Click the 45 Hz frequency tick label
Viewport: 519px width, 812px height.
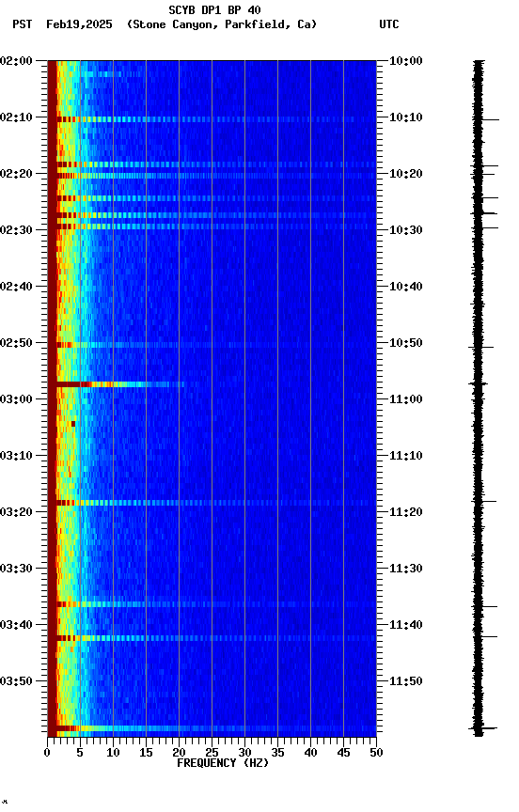[x=343, y=753]
